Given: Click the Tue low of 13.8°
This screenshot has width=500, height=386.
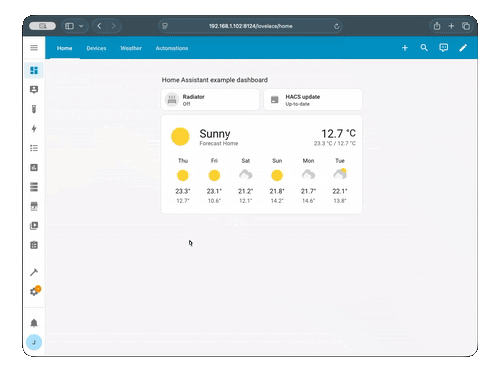Looking at the screenshot, I should coord(340,201).
